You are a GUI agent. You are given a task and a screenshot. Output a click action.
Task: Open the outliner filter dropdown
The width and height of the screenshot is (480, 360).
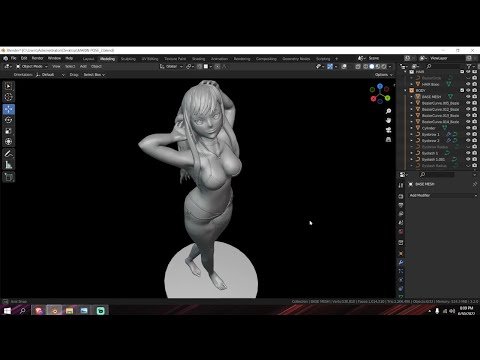click(x=470, y=66)
